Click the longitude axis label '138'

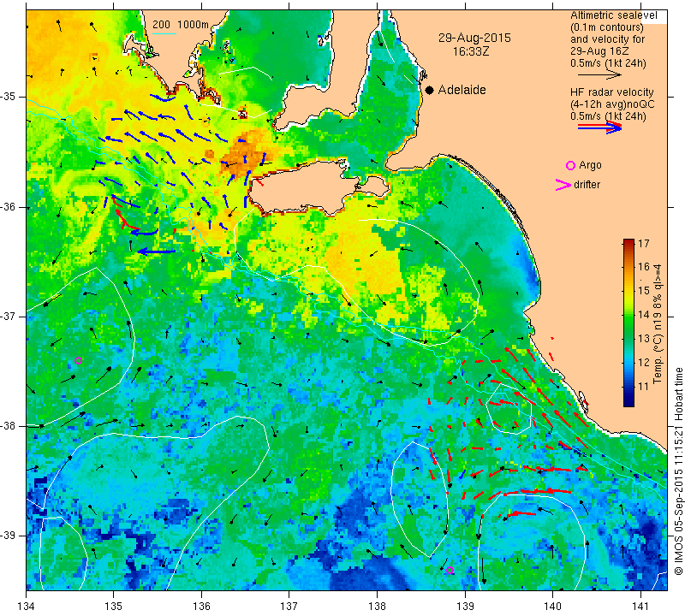click(x=377, y=606)
